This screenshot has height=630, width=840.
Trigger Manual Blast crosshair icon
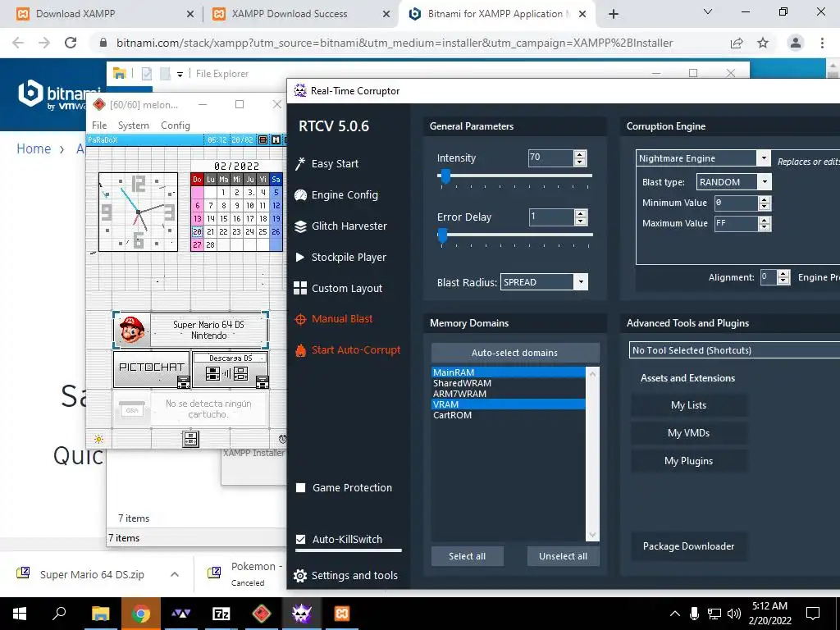point(300,319)
